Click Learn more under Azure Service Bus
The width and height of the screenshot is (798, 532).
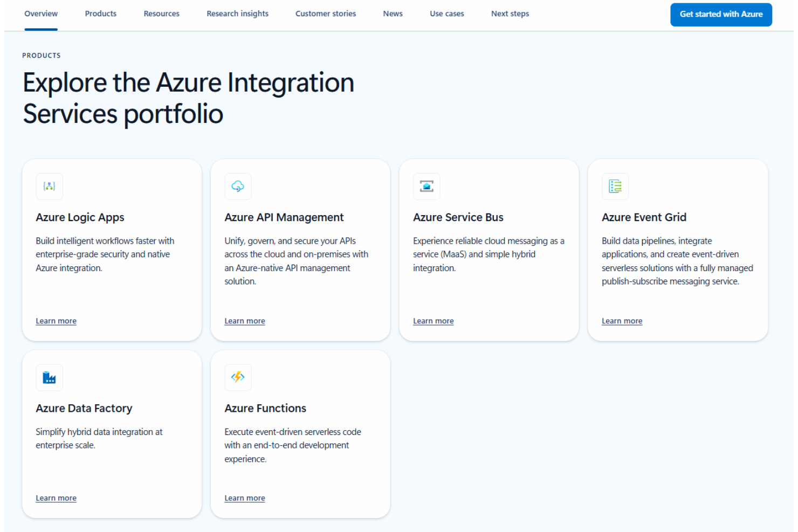[x=434, y=321]
